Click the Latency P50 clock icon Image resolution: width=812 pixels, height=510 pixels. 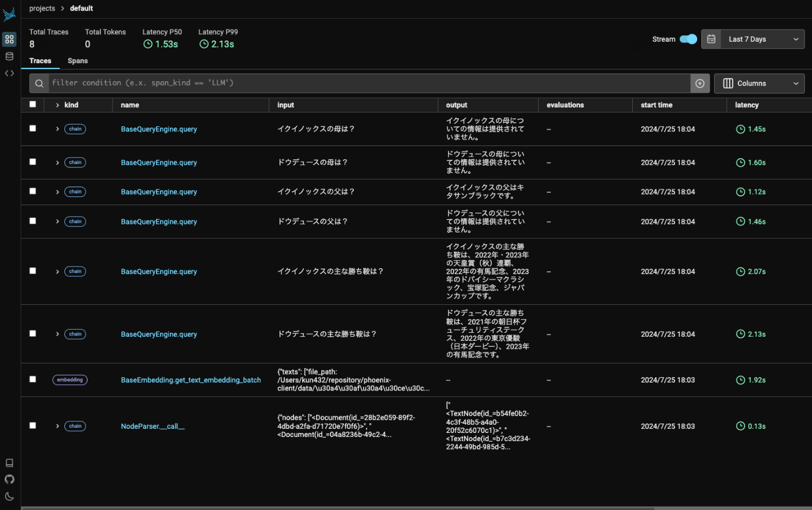(147, 44)
